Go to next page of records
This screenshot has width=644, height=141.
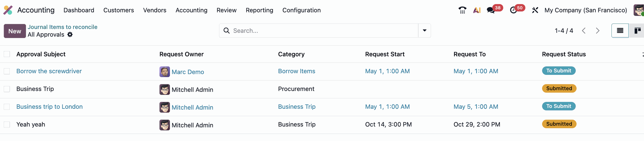coord(597,31)
